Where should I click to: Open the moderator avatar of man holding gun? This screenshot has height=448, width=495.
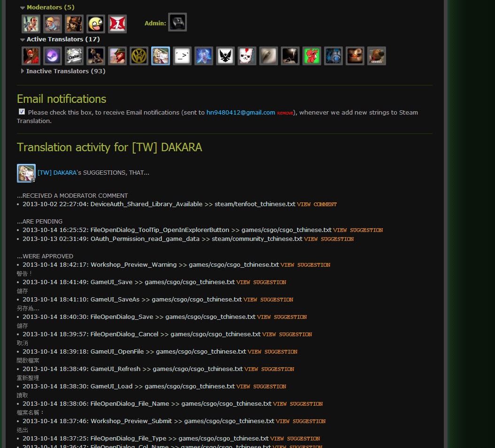pos(31,23)
